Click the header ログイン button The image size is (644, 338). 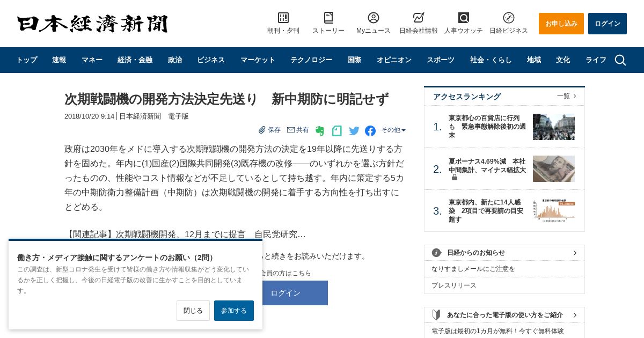[x=608, y=24]
